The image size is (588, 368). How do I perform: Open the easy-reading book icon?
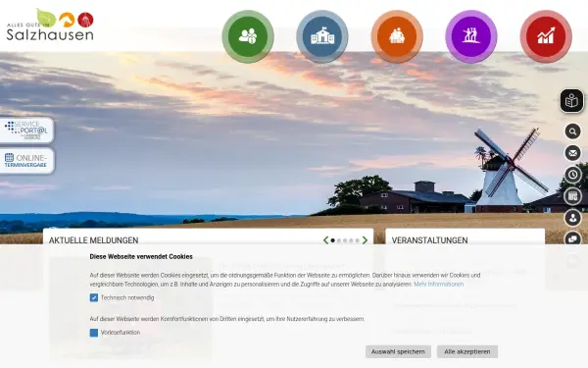572,101
